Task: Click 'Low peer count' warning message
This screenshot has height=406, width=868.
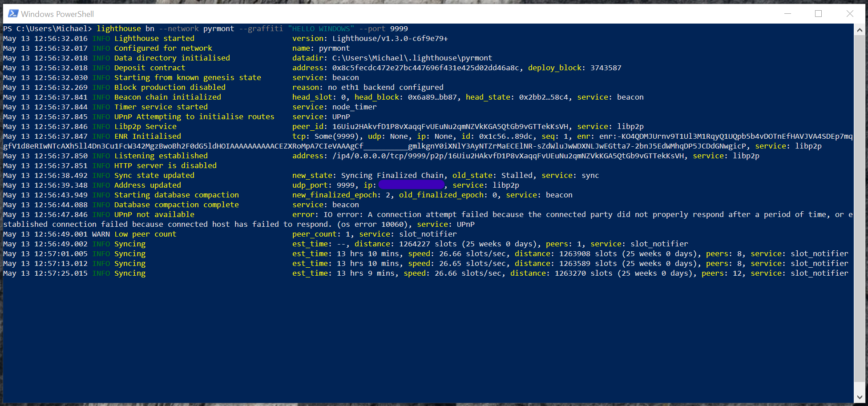Action: click(145, 234)
